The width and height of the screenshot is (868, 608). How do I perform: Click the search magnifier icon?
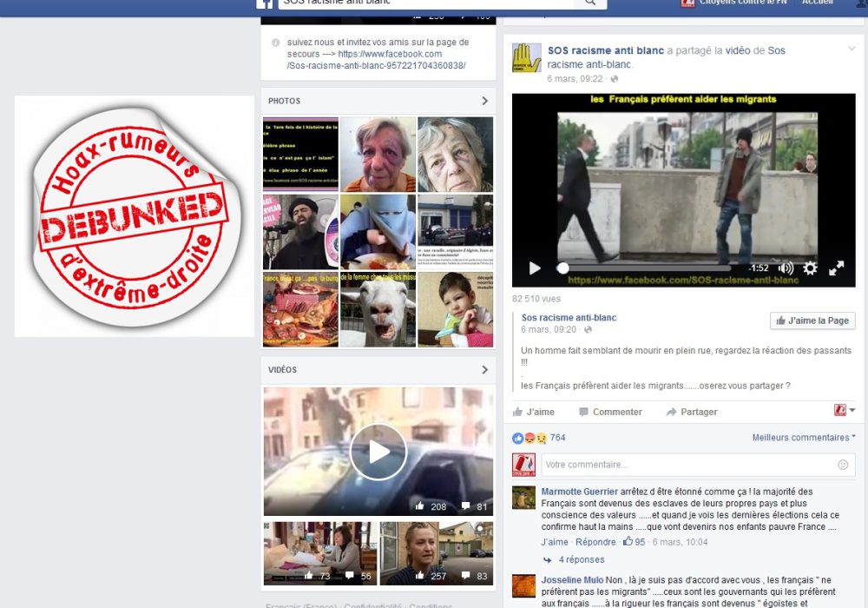point(590,3)
